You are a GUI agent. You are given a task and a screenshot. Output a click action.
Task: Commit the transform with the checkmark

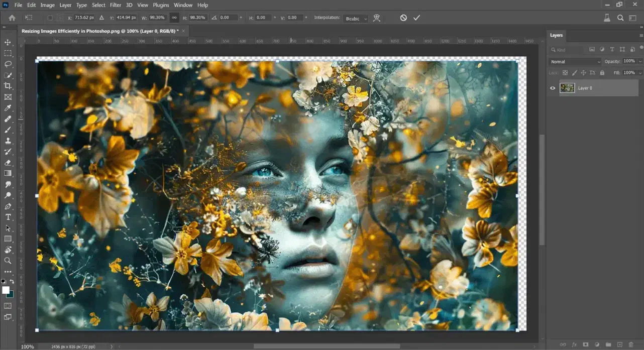tap(416, 18)
